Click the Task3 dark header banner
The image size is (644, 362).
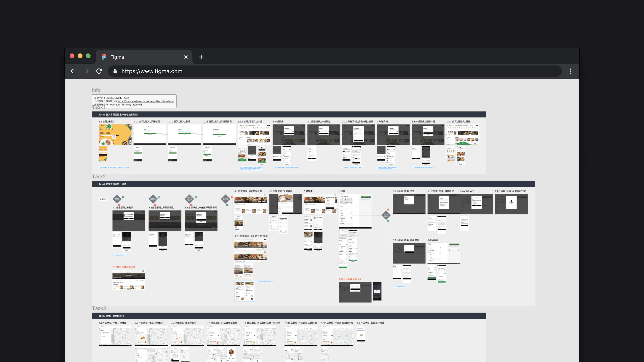(289, 316)
